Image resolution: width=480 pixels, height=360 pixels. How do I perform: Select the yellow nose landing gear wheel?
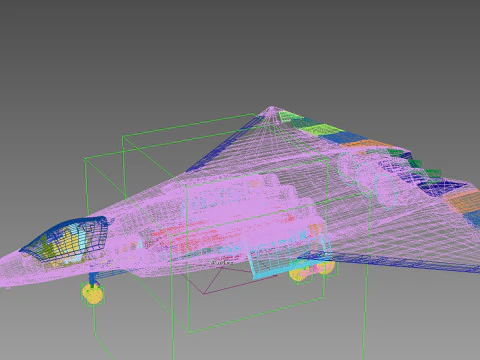click(x=93, y=293)
